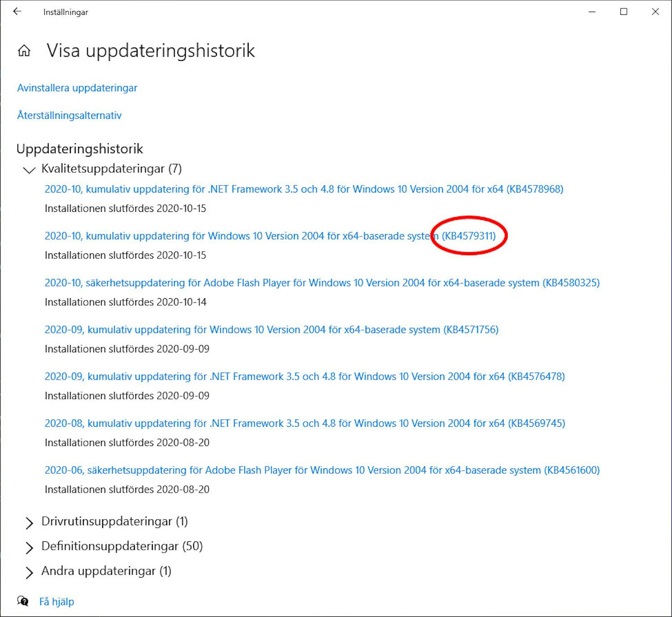This screenshot has height=617, width=672.
Task: Click the Få hjälp help icon
Action: click(23, 601)
